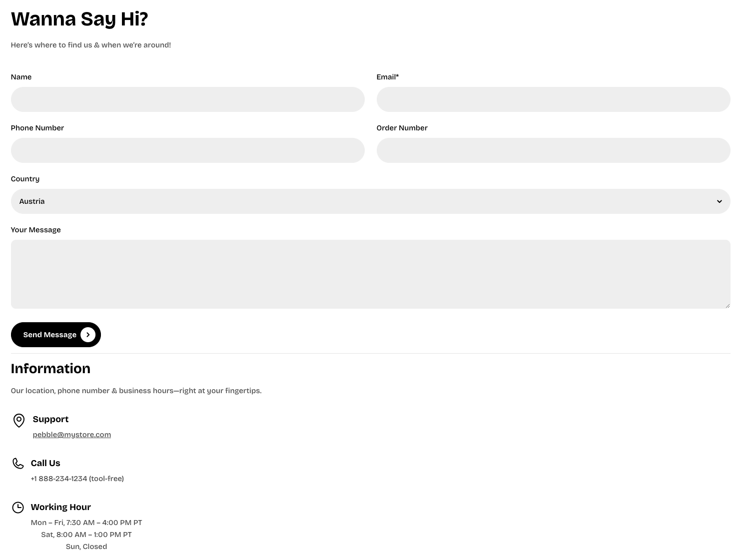Focus the Order Number input field
Image resolution: width=746 pixels, height=560 pixels.
tap(553, 150)
